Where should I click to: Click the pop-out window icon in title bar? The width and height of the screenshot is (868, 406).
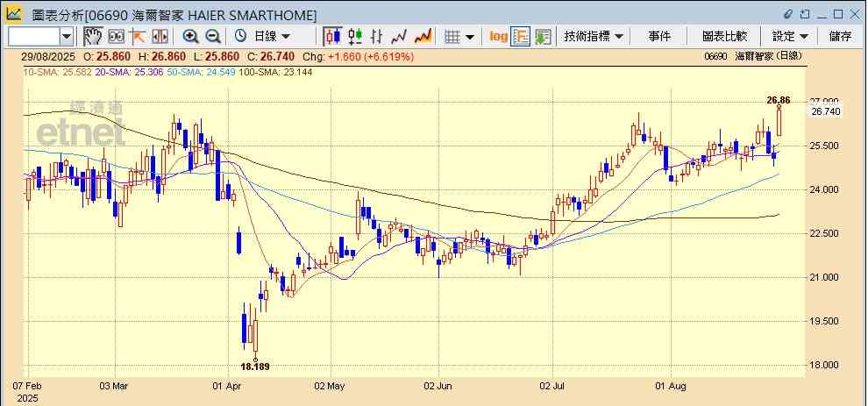point(805,14)
